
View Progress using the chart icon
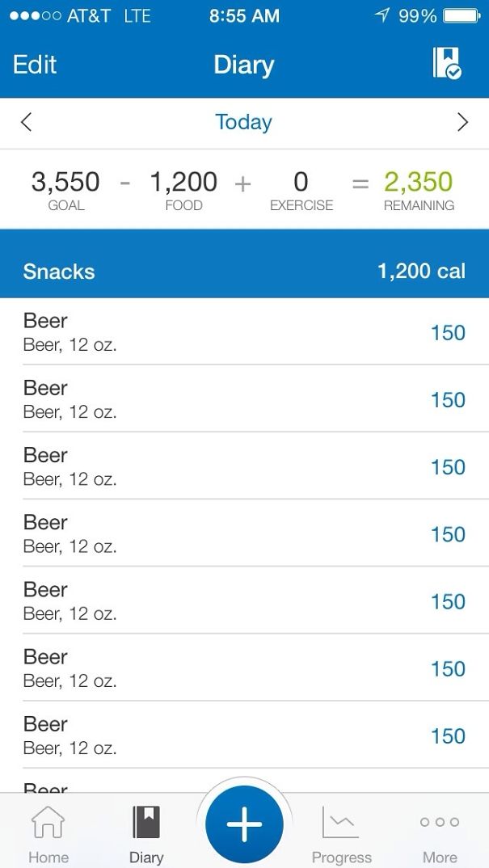pyautogui.click(x=340, y=823)
